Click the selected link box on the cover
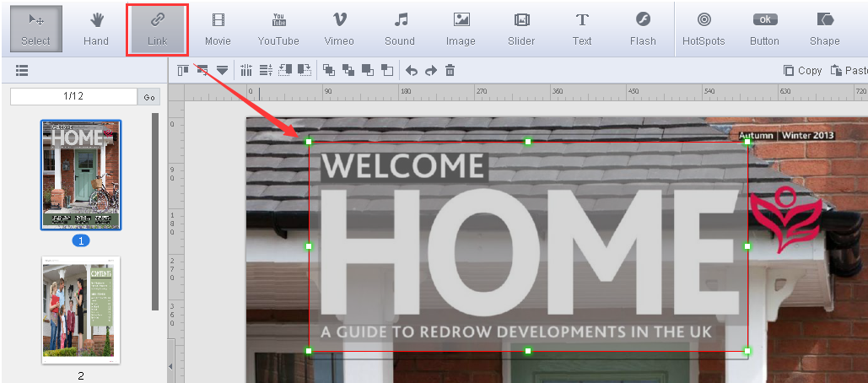The width and height of the screenshot is (868, 383). 528,246
